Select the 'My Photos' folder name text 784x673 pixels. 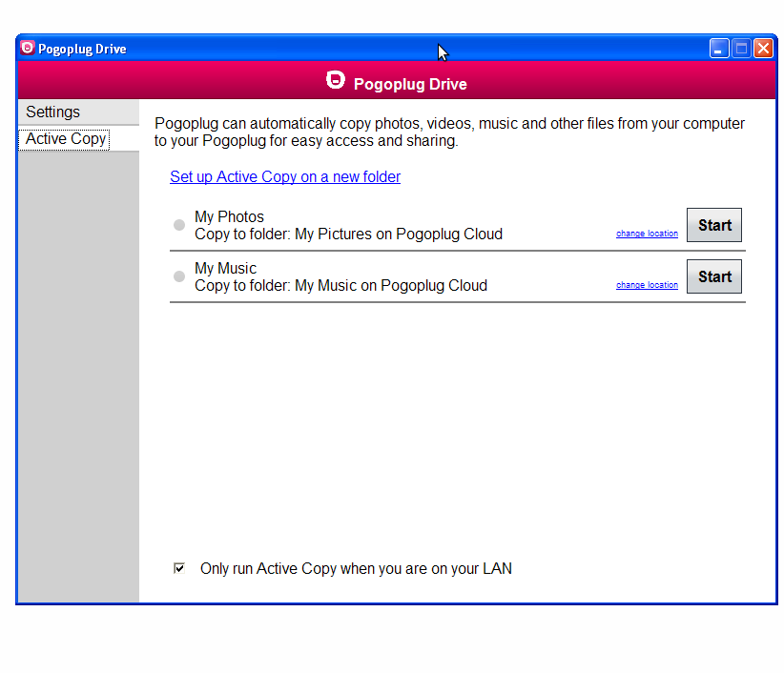[x=229, y=216]
